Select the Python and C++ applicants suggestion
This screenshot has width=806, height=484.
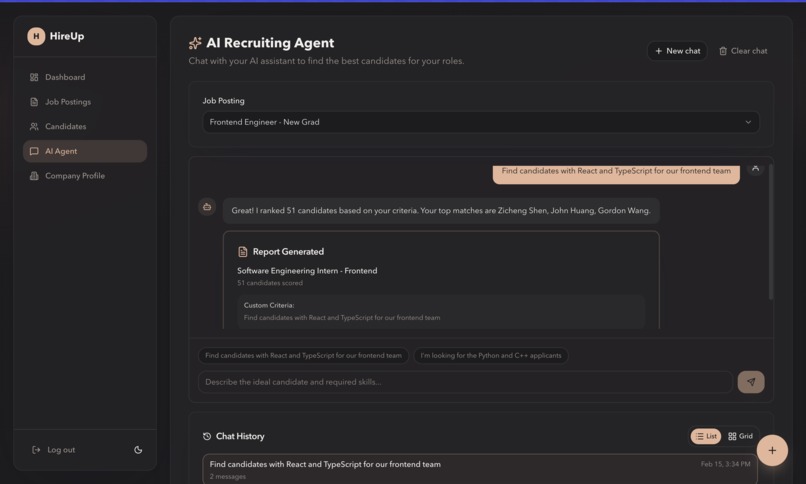[491, 356]
